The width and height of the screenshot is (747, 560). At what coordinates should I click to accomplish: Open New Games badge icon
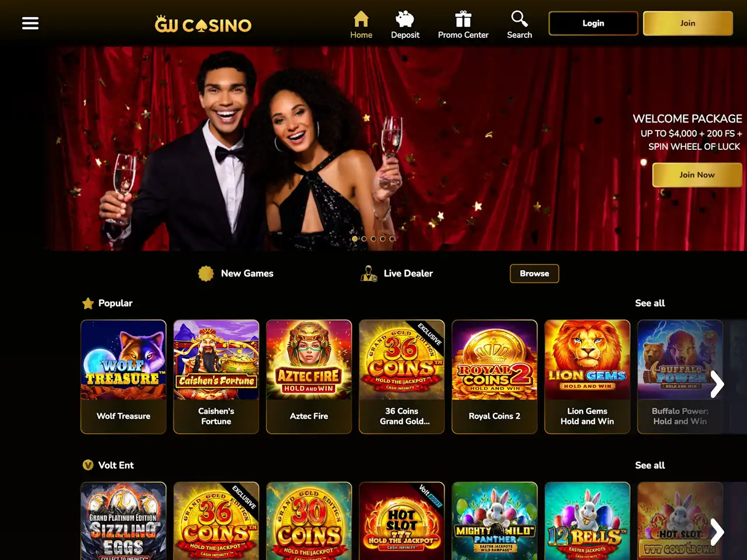click(x=206, y=274)
